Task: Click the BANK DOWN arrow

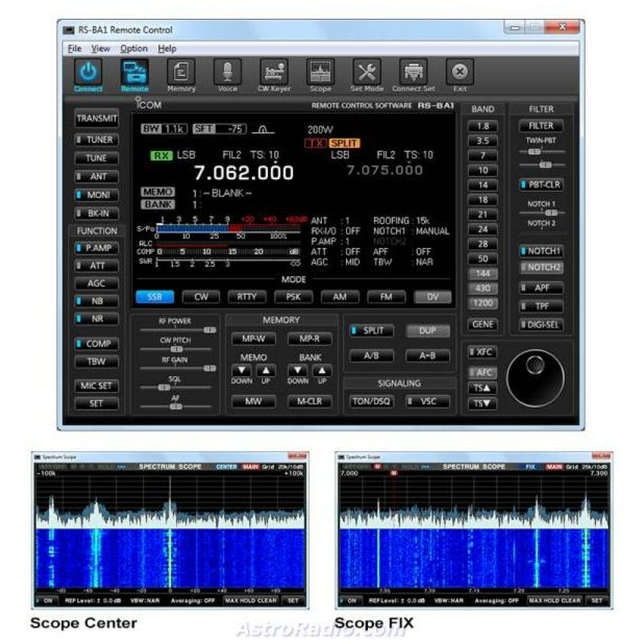Action: [297, 370]
